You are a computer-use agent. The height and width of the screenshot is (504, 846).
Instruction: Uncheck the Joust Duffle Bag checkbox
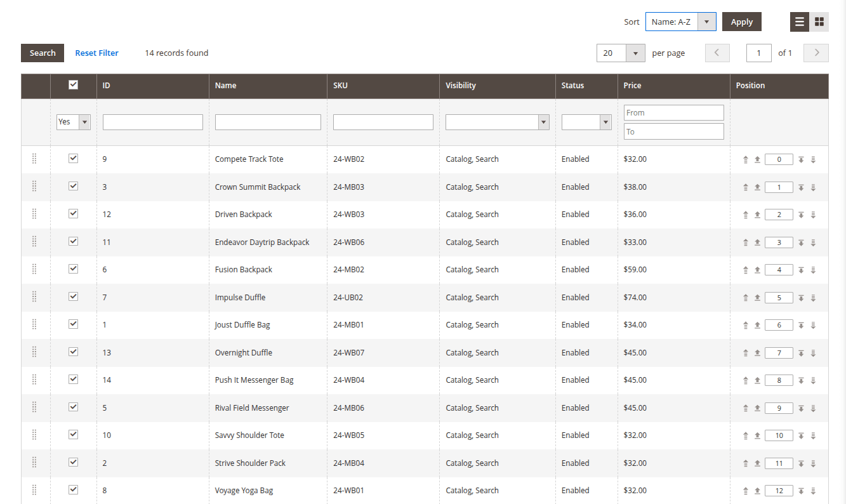[73, 324]
